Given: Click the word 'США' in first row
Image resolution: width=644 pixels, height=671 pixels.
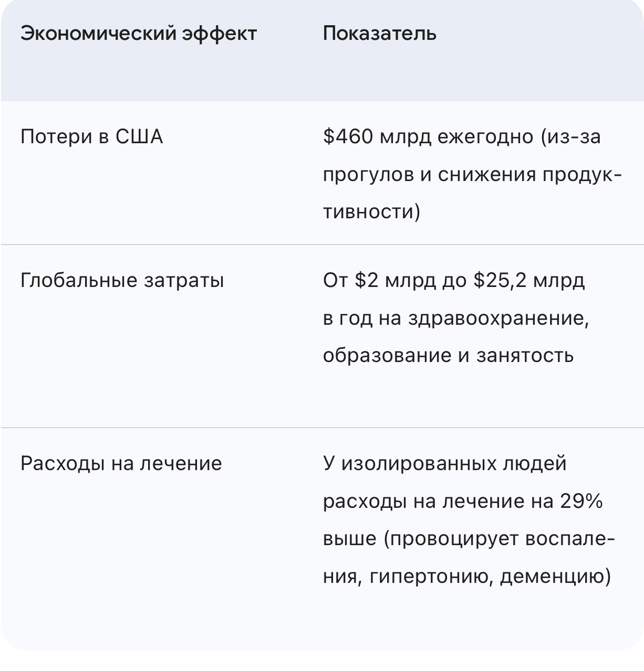Looking at the screenshot, I should tap(139, 136).
